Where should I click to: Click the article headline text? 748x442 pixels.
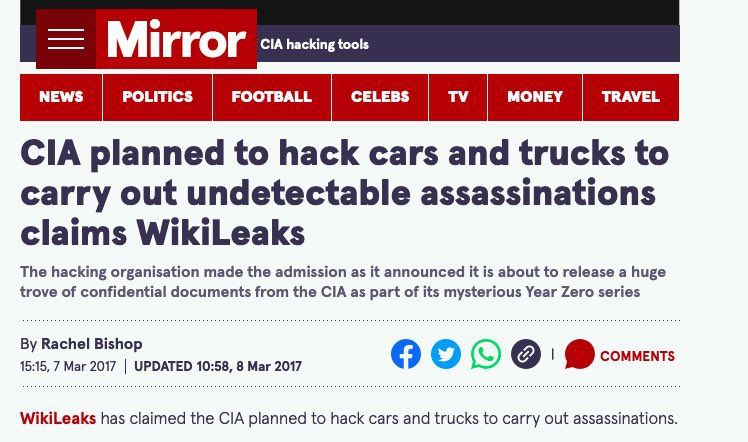344,193
